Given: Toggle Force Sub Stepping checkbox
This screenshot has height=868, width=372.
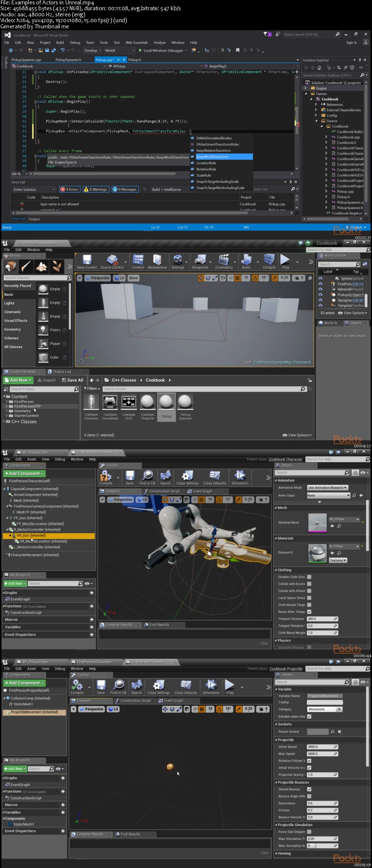Looking at the screenshot, I should (x=309, y=831).
